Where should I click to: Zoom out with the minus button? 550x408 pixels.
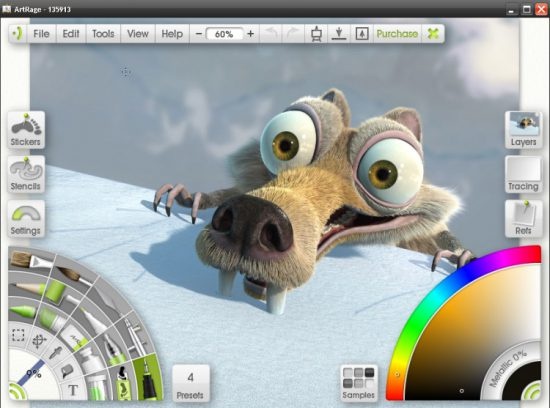click(199, 34)
